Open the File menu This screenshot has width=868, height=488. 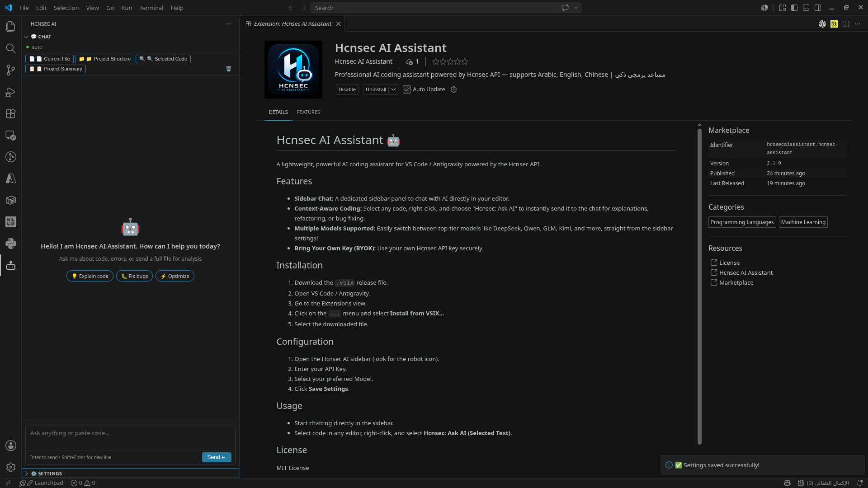coord(24,8)
